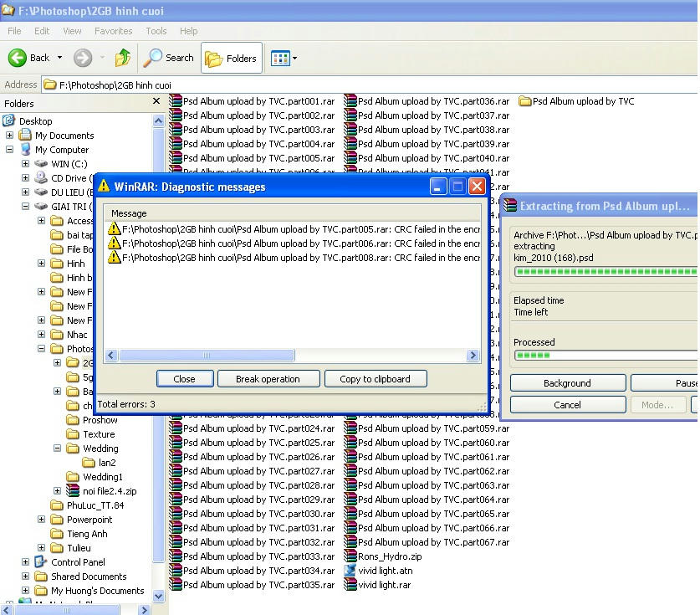
Task: Click the greyed Forward arrow icon
Action: [x=83, y=58]
